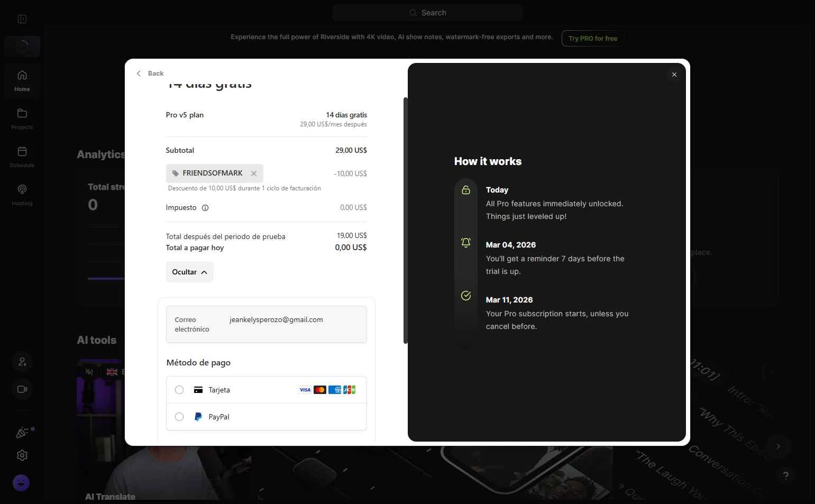Viewport: 815px width, 504px height.
Task: Click the 19,00 US$ total after trial
Action: point(352,235)
